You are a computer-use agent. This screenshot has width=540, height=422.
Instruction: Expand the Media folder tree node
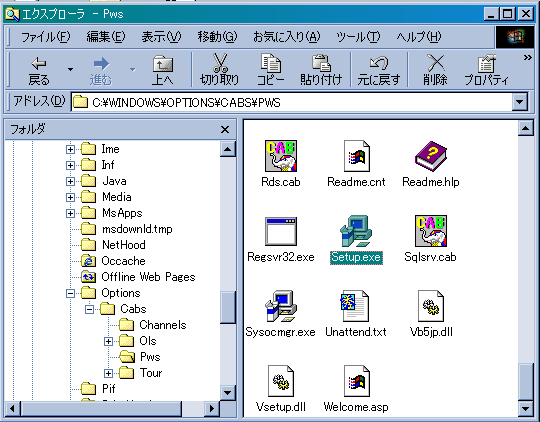70,197
